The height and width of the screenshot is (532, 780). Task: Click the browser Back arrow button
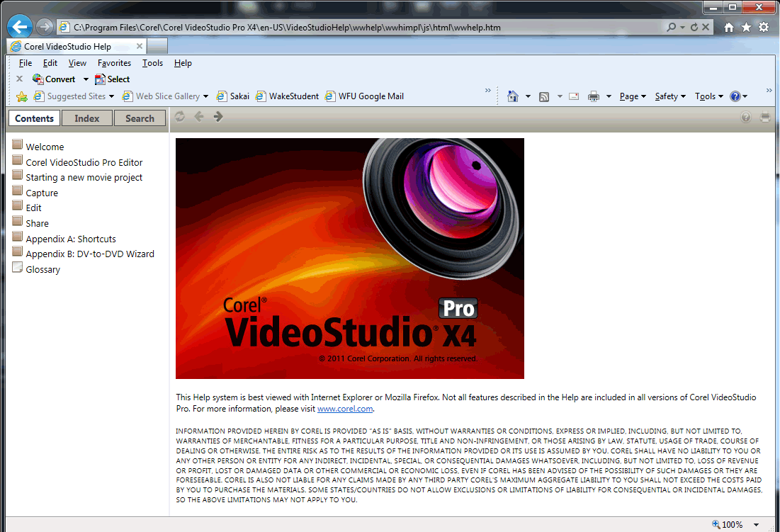pos(20,27)
